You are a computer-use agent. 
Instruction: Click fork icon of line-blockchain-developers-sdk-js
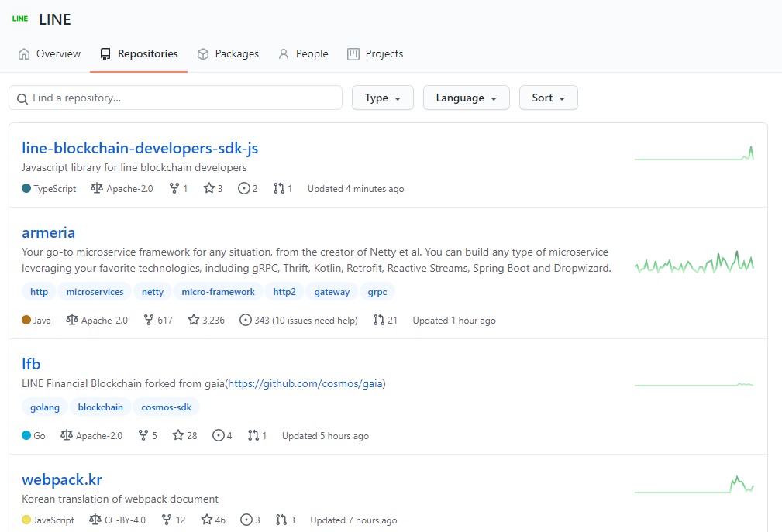pos(174,188)
